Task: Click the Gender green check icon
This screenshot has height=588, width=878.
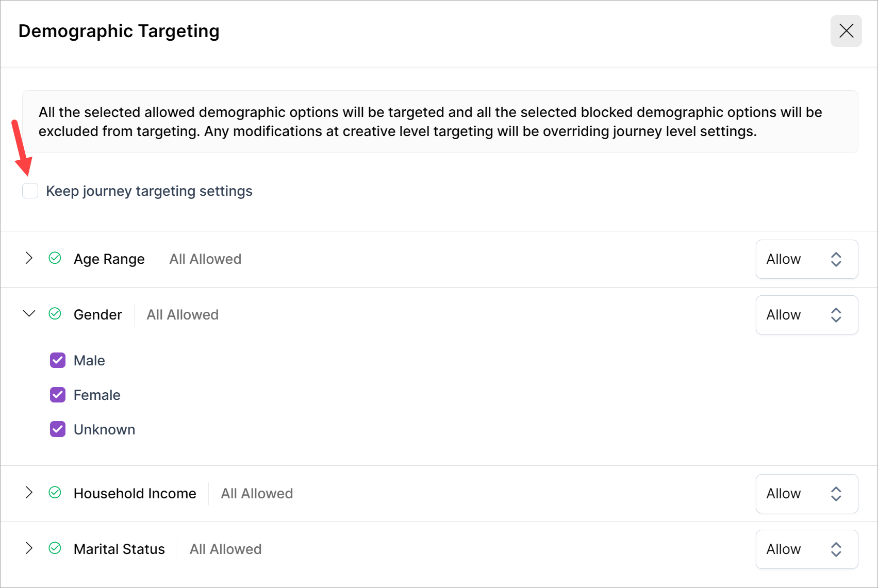Action: pos(55,314)
